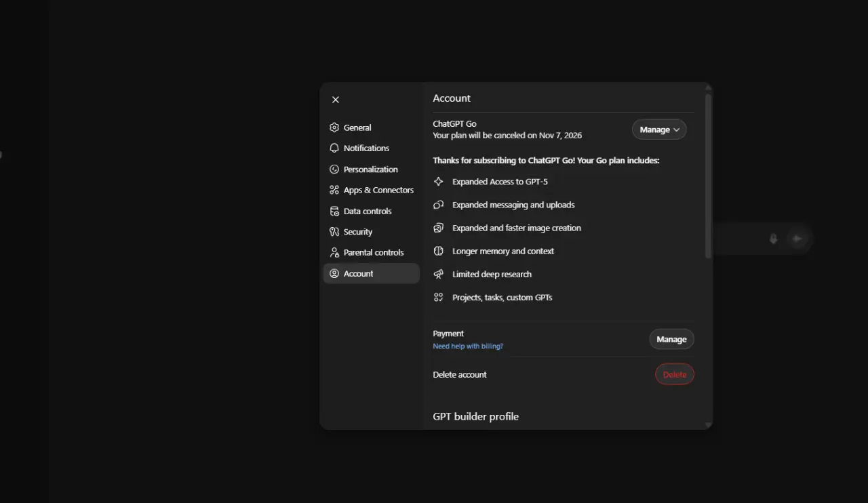Viewport: 868px width, 503px height.
Task: Click icon beside Projects, tasks, custom GPTs
Action: point(439,297)
